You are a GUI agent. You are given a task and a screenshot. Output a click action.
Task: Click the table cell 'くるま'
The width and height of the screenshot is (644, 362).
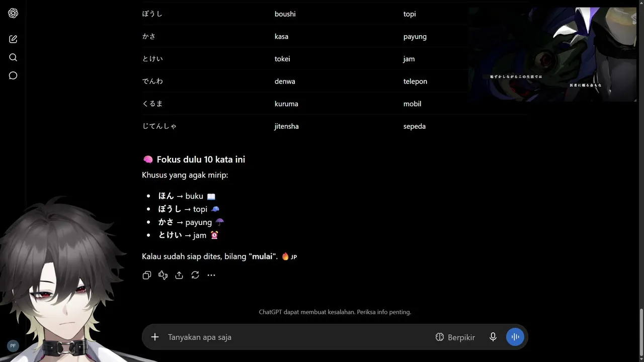click(152, 104)
